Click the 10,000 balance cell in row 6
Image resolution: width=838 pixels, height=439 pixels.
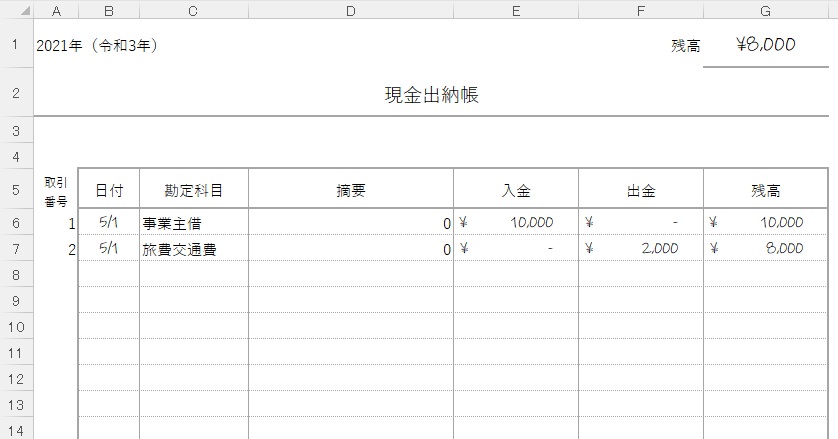point(766,222)
